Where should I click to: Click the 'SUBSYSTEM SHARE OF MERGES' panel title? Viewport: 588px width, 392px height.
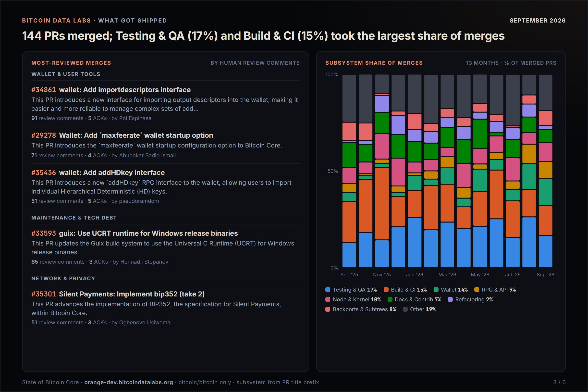click(374, 63)
